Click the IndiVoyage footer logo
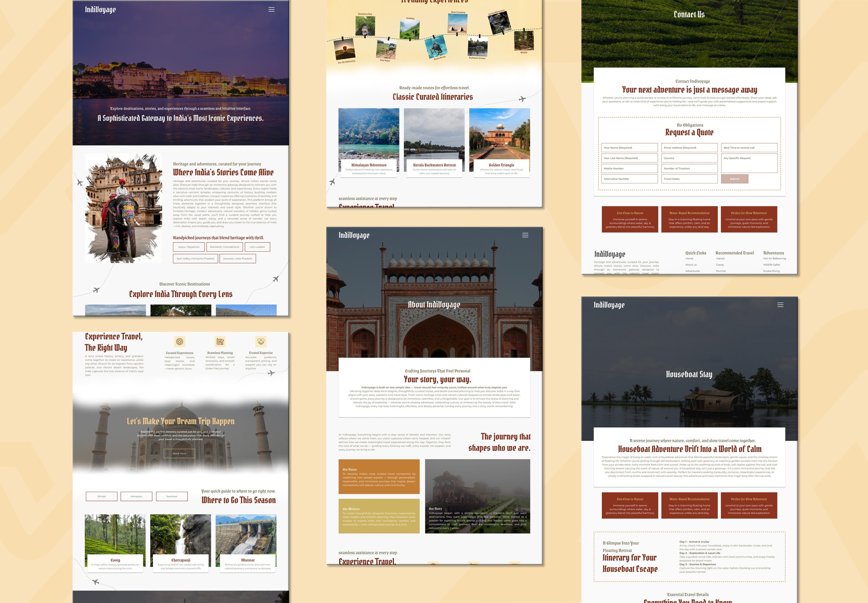 [x=609, y=254]
